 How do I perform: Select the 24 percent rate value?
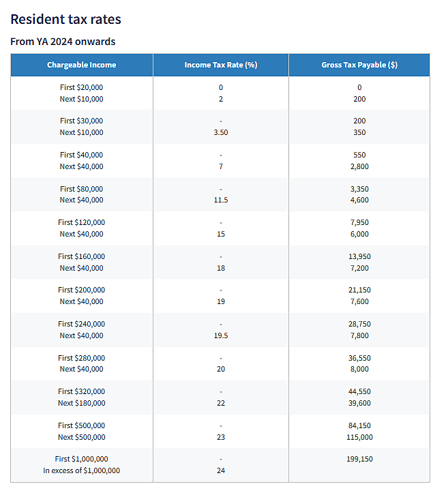point(221,470)
